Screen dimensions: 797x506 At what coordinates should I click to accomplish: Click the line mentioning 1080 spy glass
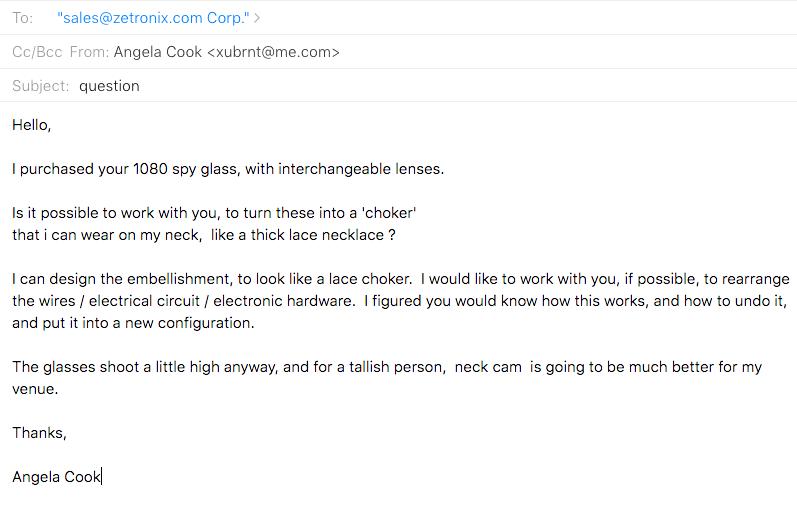click(228, 169)
